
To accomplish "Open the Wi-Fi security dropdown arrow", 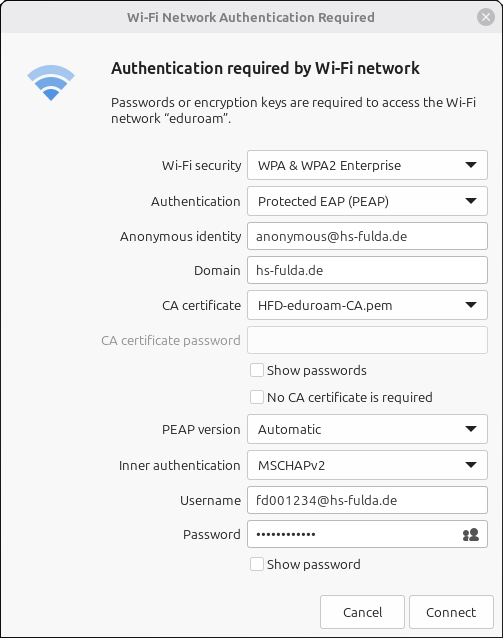I will (471, 165).
